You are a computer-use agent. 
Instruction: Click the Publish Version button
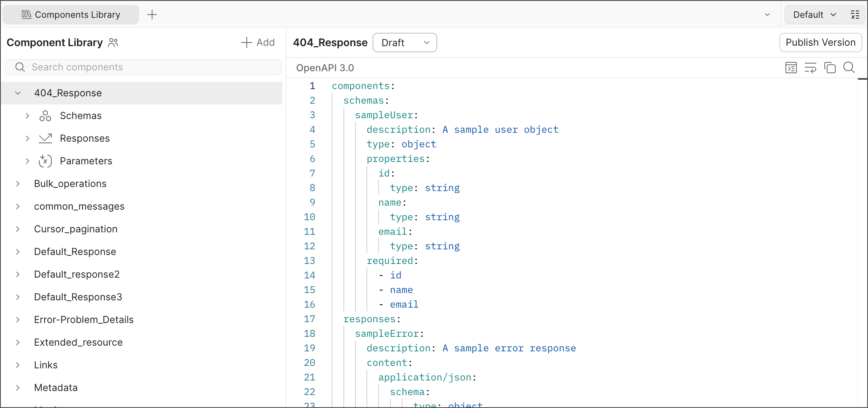pos(820,42)
